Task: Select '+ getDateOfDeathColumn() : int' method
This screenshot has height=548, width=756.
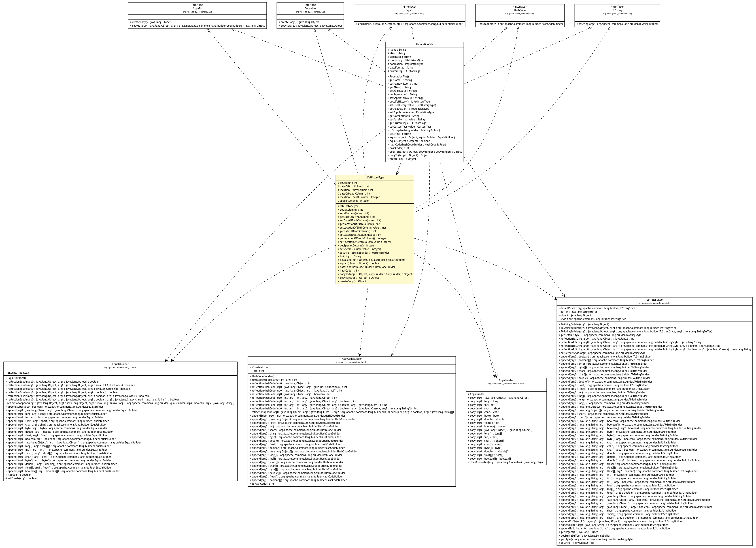Action: [357, 231]
